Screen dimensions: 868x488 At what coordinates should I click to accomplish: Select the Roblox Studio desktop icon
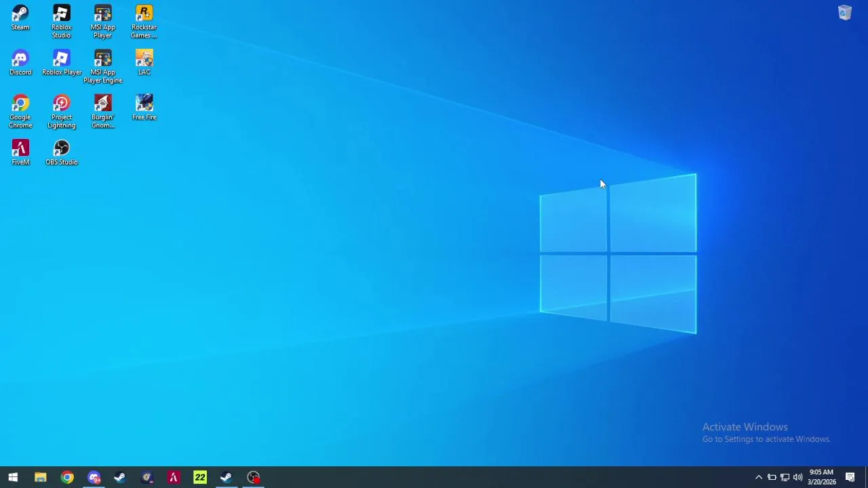pyautogui.click(x=61, y=22)
